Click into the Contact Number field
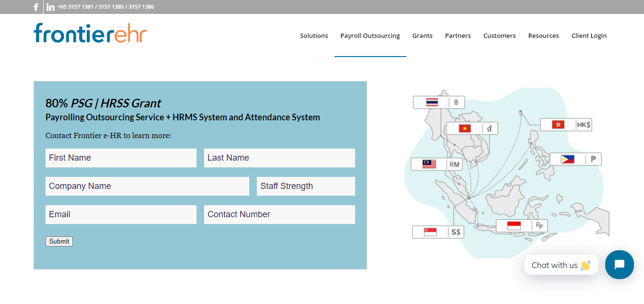 pos(279,214)
